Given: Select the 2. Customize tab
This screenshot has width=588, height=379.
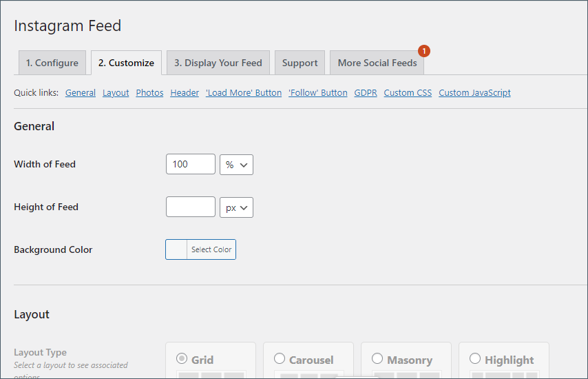Looking at the screenshot, I should (126, 63).
